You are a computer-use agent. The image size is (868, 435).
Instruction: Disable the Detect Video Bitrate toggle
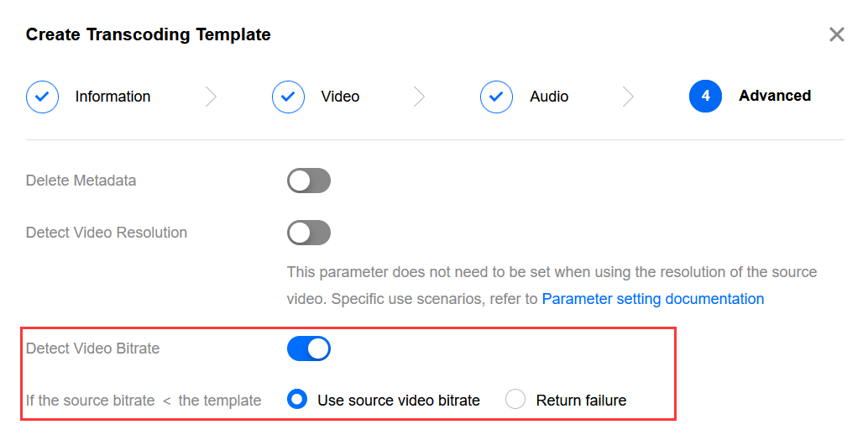tap(309, 349)
